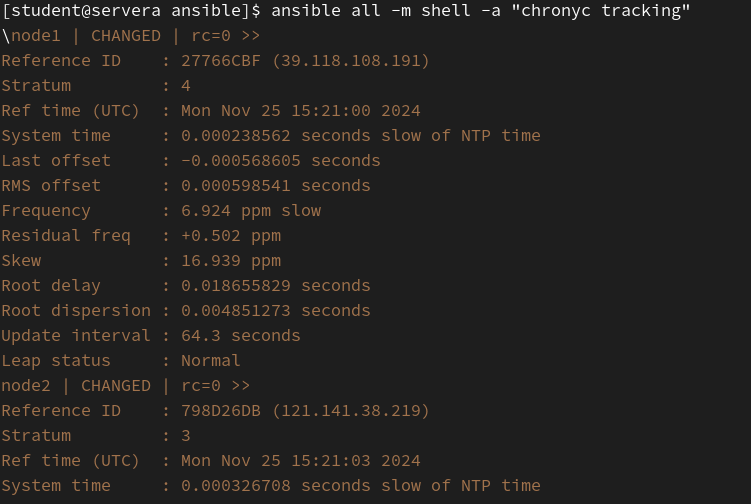Screen dimensions: 751x504
Task: Click Leap status Normal text
Action: pyautogui.click(x=211, y=360)
